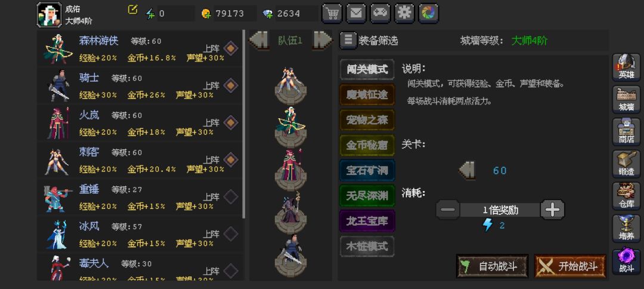The height and width of the screenshot is (289, 644).
Task: Open the 锻造 forge sidebar icon
Action: coord(626,164)
